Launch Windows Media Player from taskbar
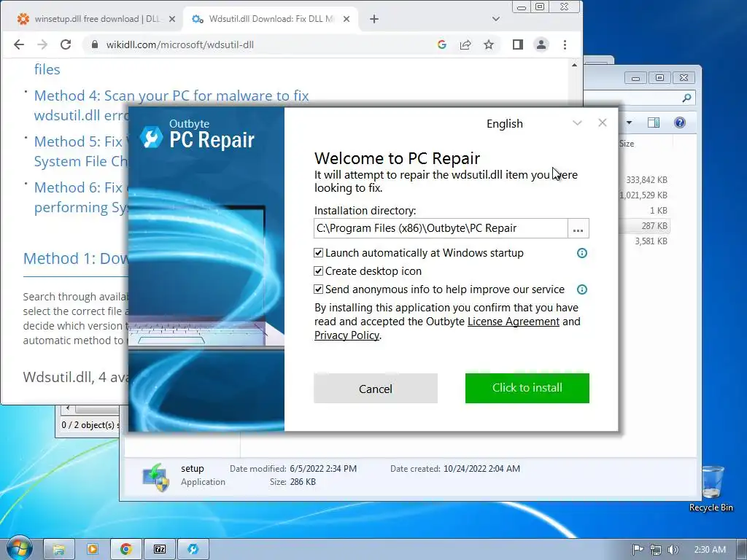 pos(93,549)
